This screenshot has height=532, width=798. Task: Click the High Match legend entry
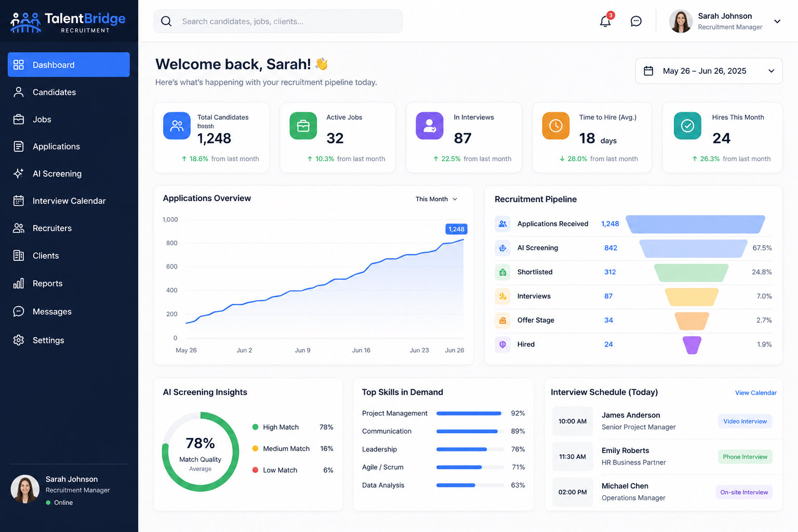pyautogui.click(x=293, y=427)
